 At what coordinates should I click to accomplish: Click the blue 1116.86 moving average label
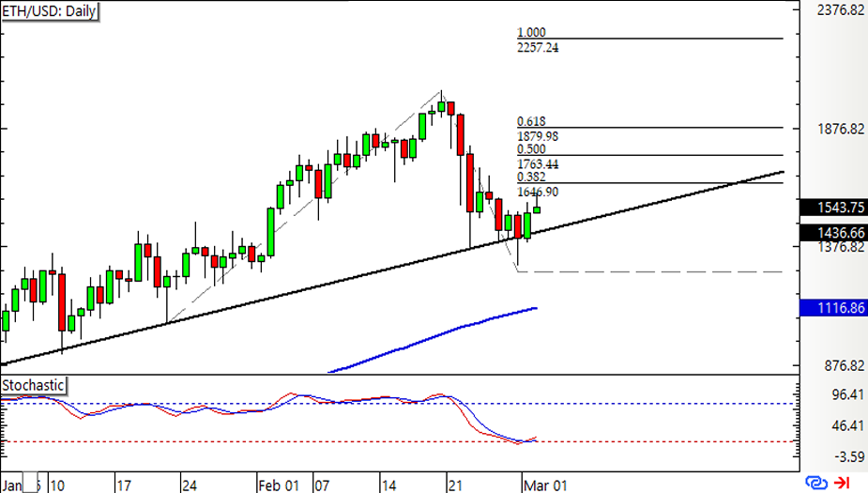pos(833,308)
